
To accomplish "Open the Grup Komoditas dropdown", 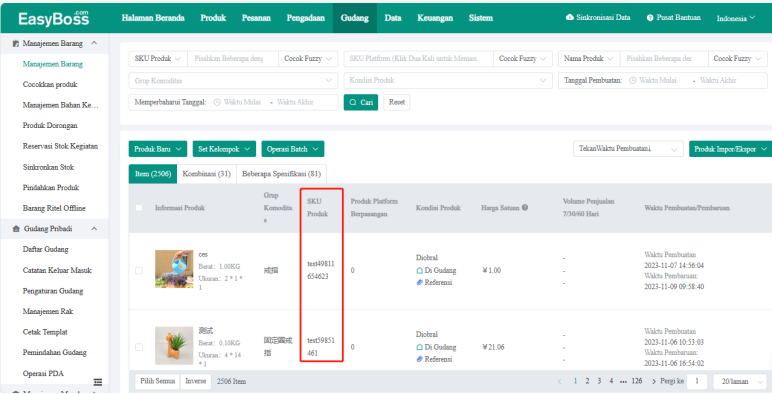I will [x=233, y=81].
